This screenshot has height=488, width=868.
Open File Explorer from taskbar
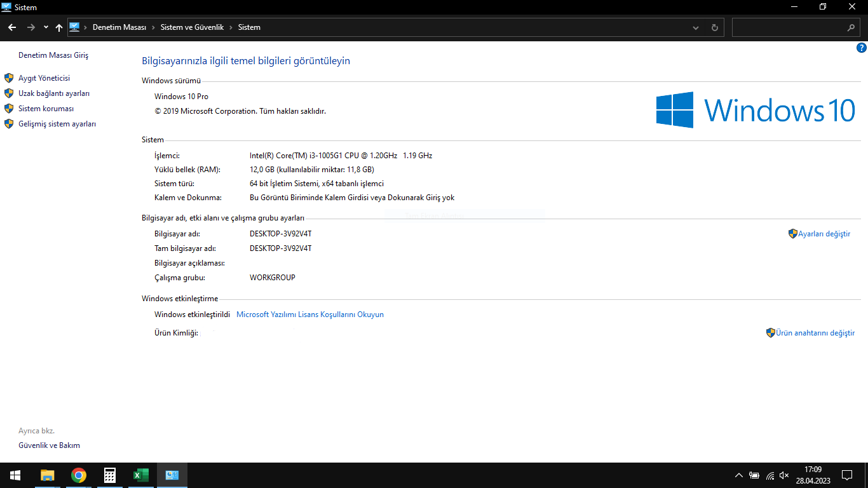pyautogui.click(x=48, y=475)
